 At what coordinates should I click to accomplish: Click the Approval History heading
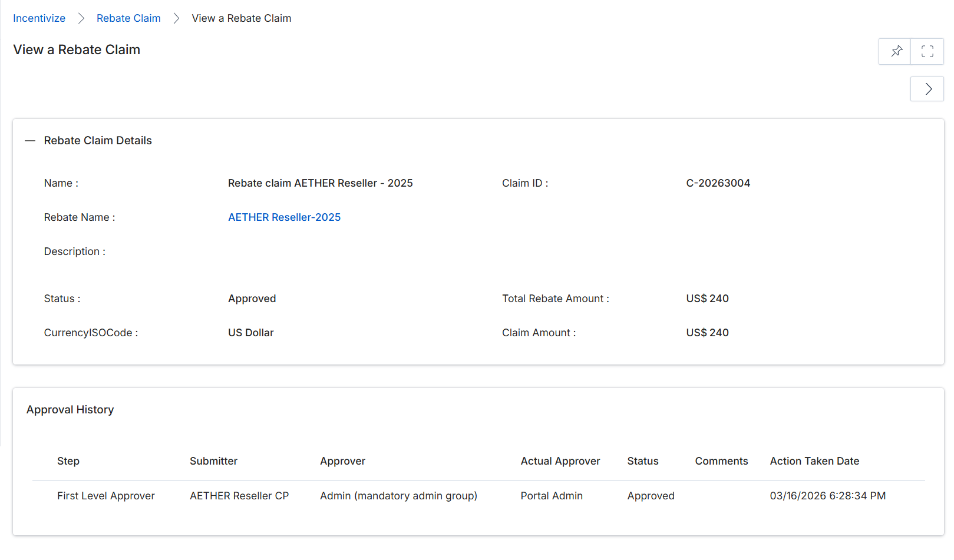[70, 410]
